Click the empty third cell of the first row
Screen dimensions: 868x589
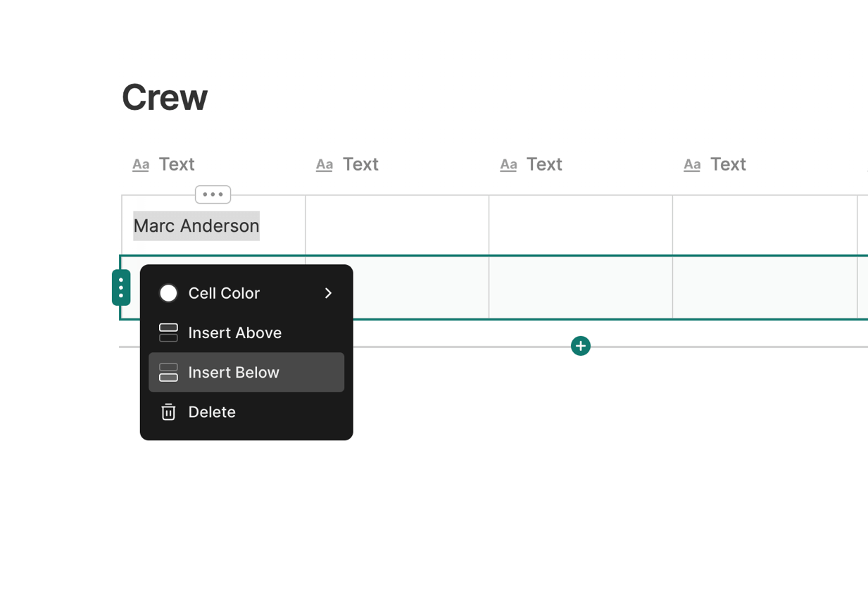580,225
